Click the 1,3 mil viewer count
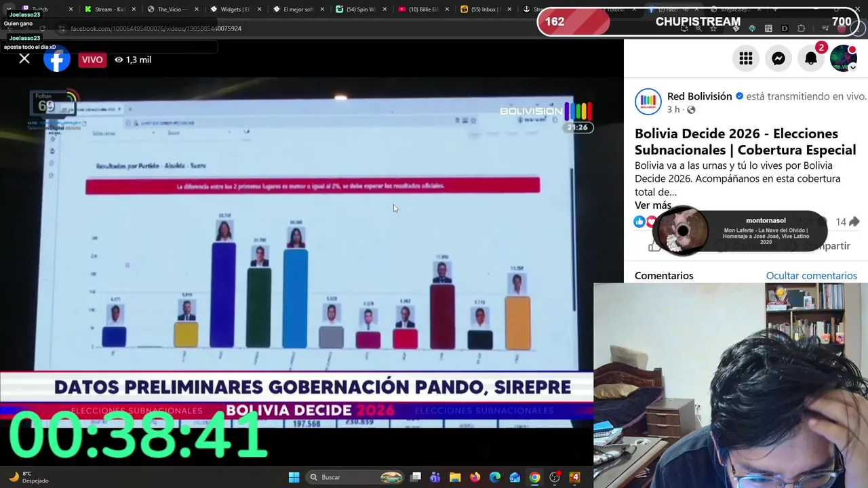This screenshot has width=868, height=488. click(x=133, y=60)
